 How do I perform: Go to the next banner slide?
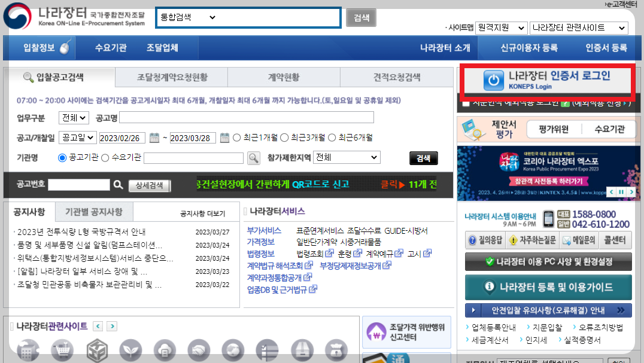tap(631, 191)
